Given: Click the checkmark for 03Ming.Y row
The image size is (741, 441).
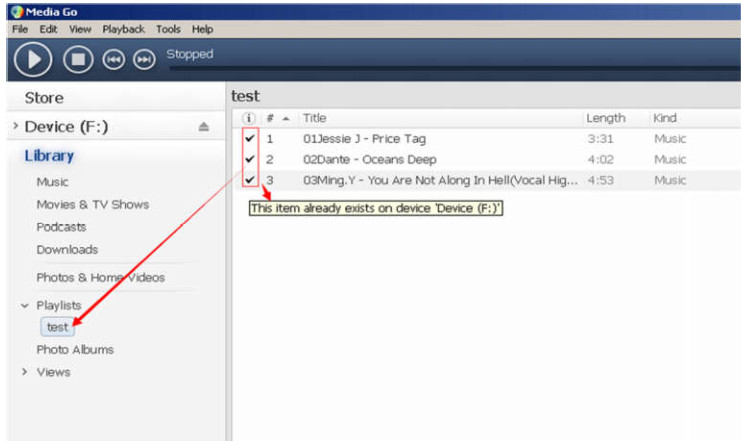Looking at the screenshot, I should coord(250,180).
